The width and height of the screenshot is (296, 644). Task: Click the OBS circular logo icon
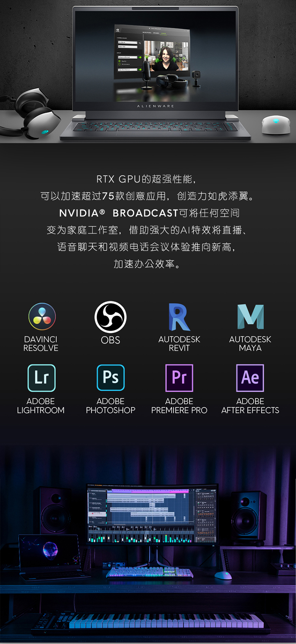point(111,317)
